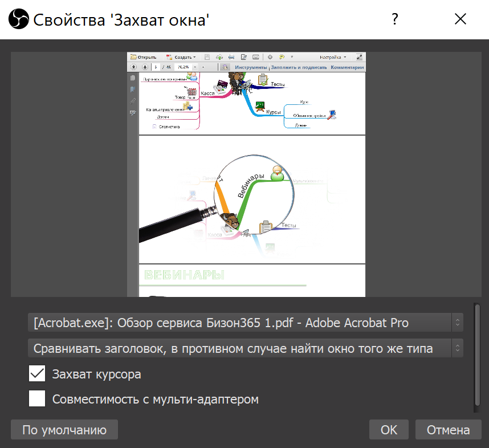489x448 pixels.
Task: Click previous page up-arrow in Acrobat preview
Action: coord(134,67)
